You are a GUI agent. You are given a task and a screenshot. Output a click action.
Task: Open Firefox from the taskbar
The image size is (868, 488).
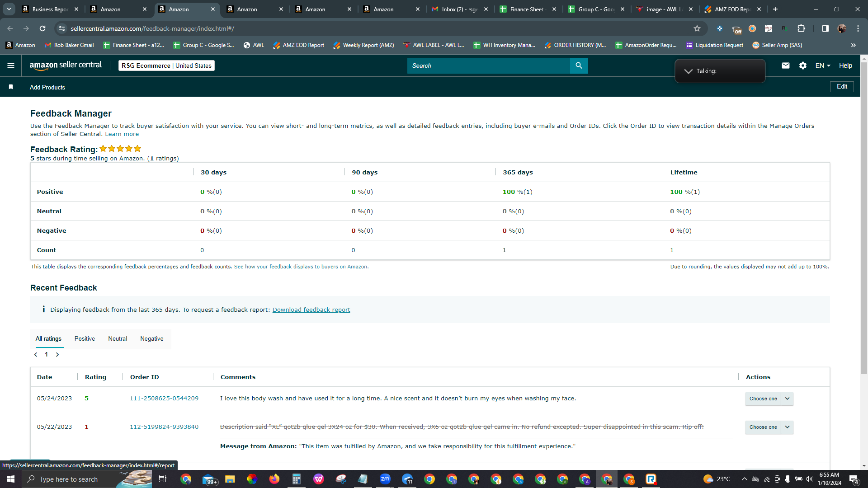point(274,479)
